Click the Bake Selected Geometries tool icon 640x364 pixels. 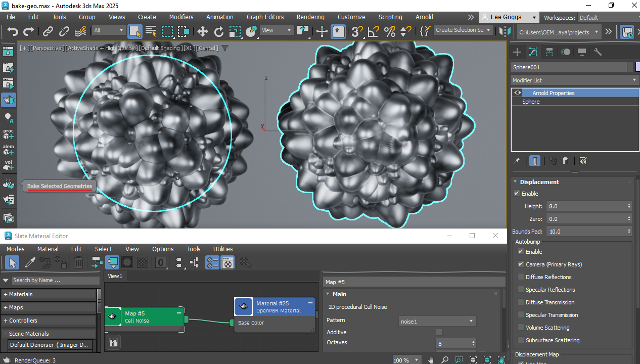coord(8,185)
